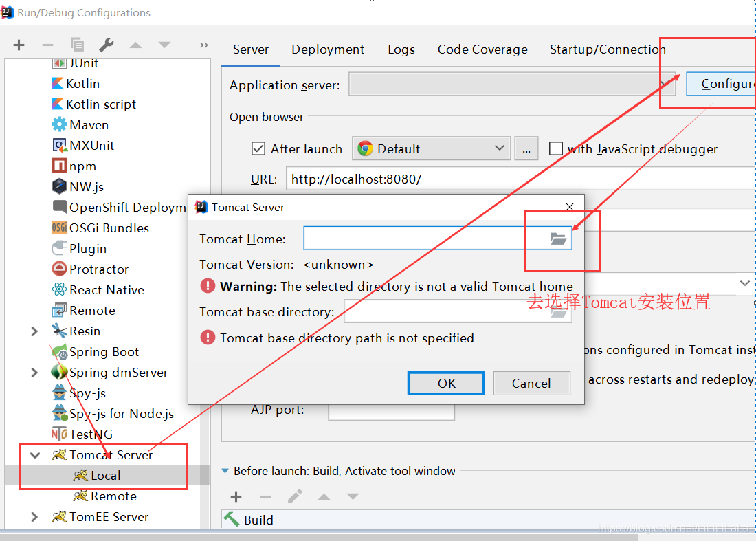Click the AJP port field
Viewport: 756px width, 541px height.
[x=392, y=411]
